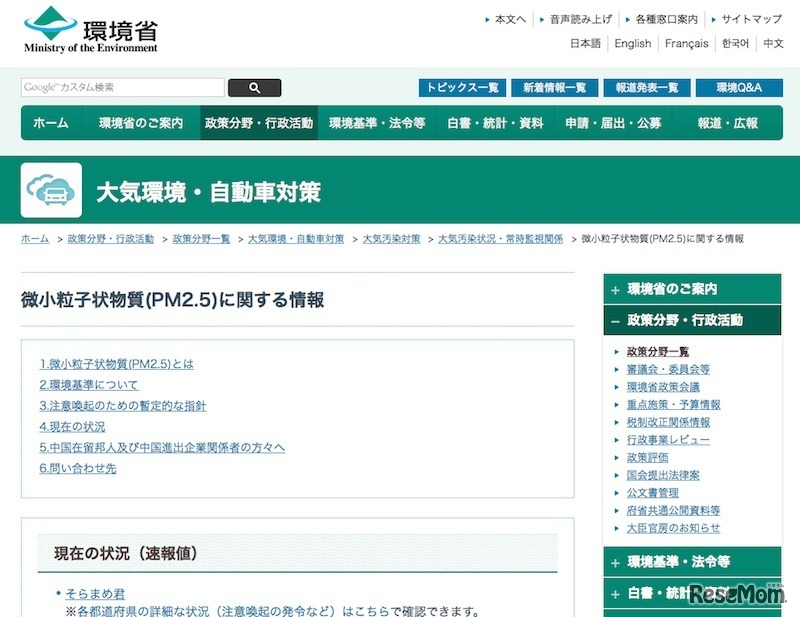This screenshot has width=800, height=617.
Task: Open 環境省政策会議 sidebar link
Action: 663,387
